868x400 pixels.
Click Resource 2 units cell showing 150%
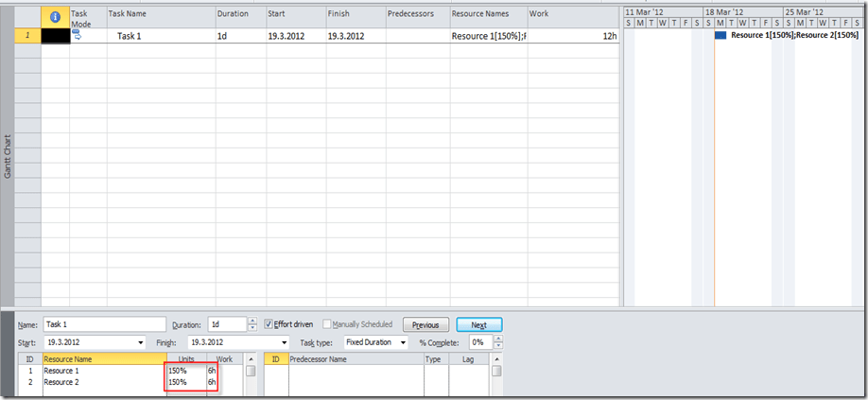(178, 382)
